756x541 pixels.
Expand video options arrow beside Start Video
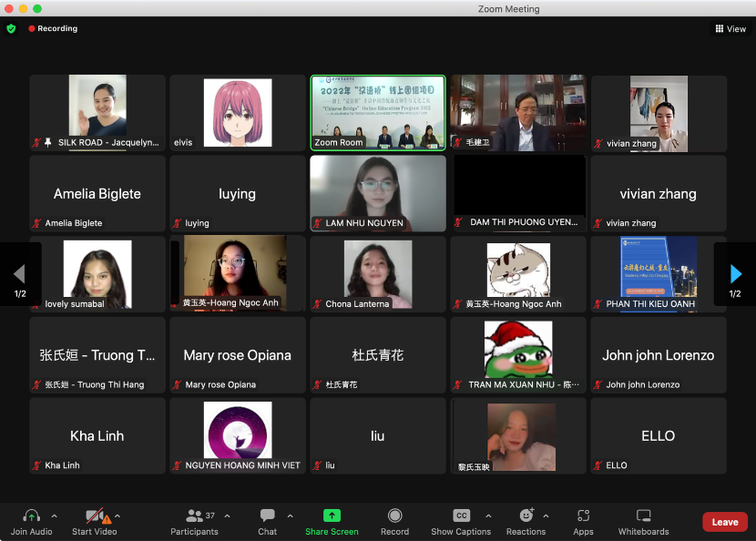click(x=117, y=515)
